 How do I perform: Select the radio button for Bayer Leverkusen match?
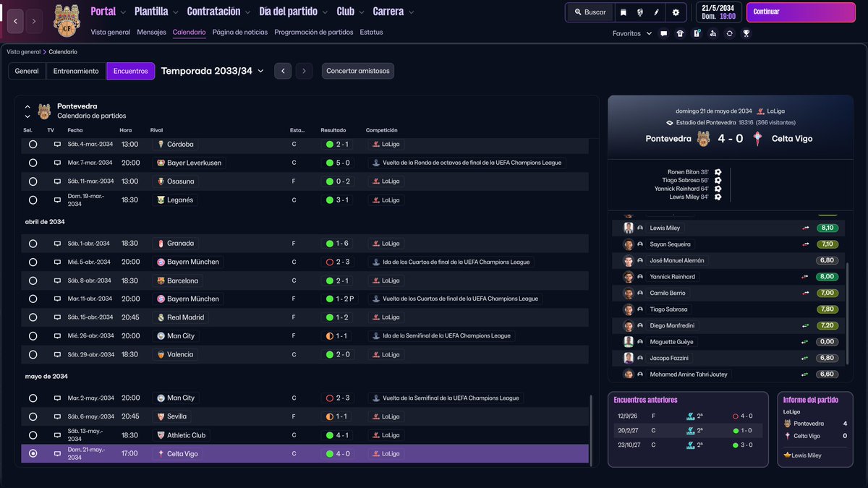click(33, 163)
